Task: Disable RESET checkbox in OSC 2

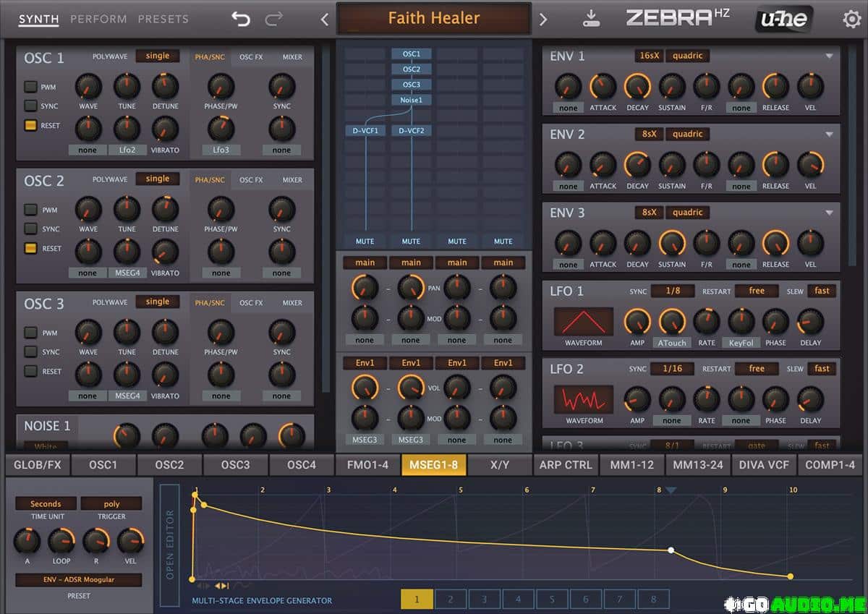Action: click(x=30, y=248)
